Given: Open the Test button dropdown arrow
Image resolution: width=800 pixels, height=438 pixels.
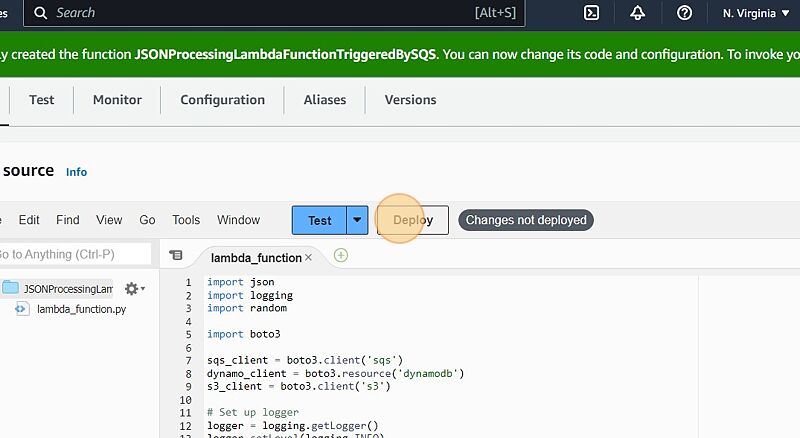Looking at the screenshot, I should click(x=357, y=220).
